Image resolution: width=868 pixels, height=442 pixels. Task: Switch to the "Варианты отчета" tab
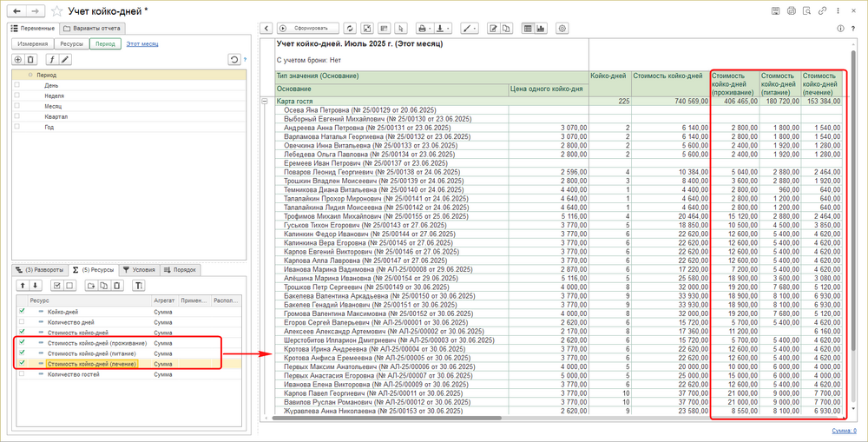pyautogui.click(x=94, y=29)
